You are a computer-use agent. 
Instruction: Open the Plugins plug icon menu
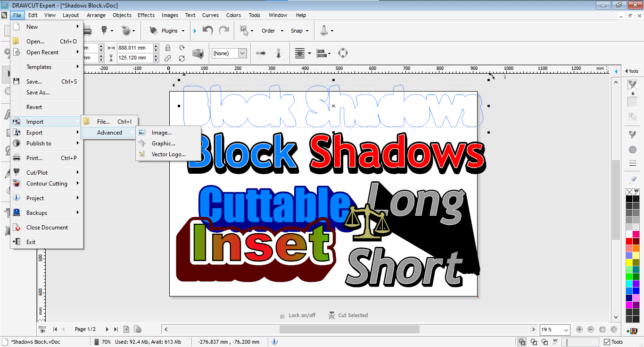tap(154, 31)
